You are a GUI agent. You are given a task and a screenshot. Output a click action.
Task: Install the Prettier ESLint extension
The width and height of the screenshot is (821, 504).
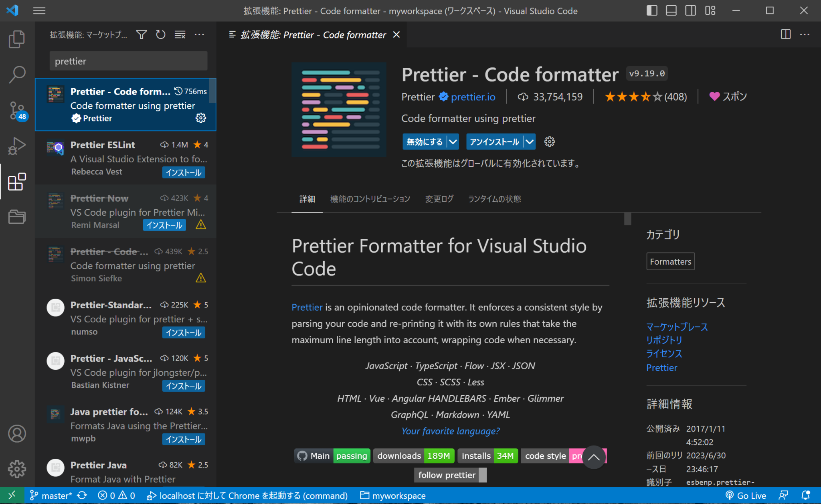tap(184, 172)
